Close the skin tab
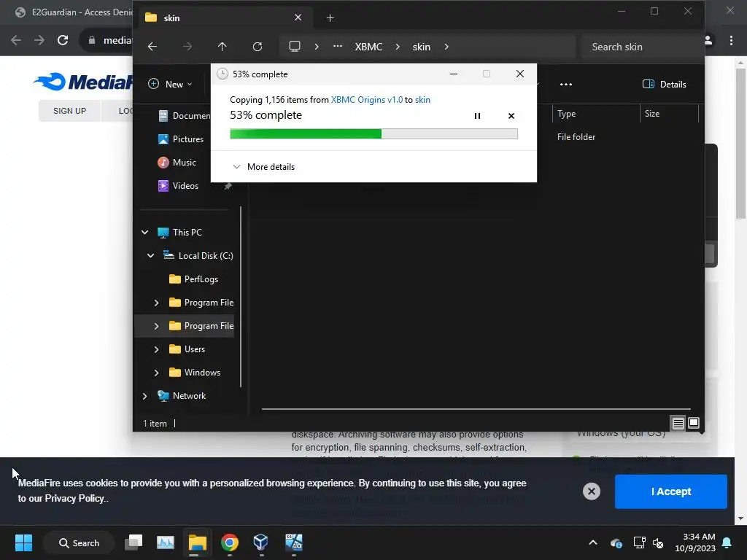This screenshot has width=747, height=560. point(298,17)
